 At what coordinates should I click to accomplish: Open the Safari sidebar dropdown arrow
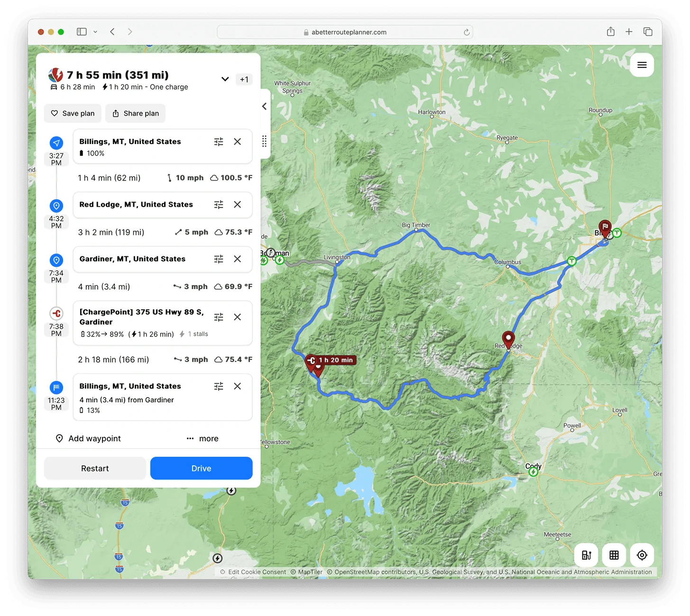tap(95, 32)
